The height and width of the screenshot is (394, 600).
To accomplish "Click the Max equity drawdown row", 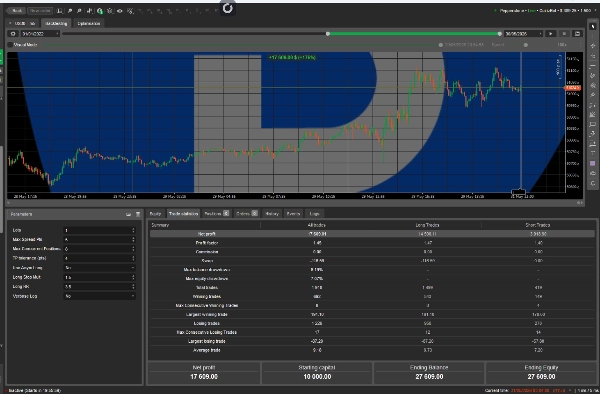I will [x=372, y=278].
